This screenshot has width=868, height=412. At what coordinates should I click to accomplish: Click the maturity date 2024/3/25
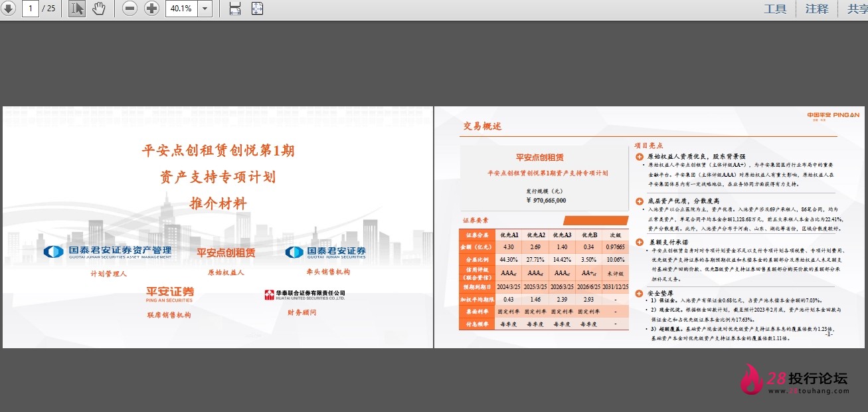(509, 286)
